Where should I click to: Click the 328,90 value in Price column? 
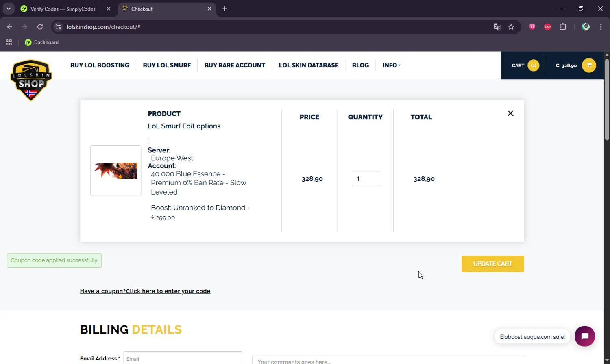312,179
